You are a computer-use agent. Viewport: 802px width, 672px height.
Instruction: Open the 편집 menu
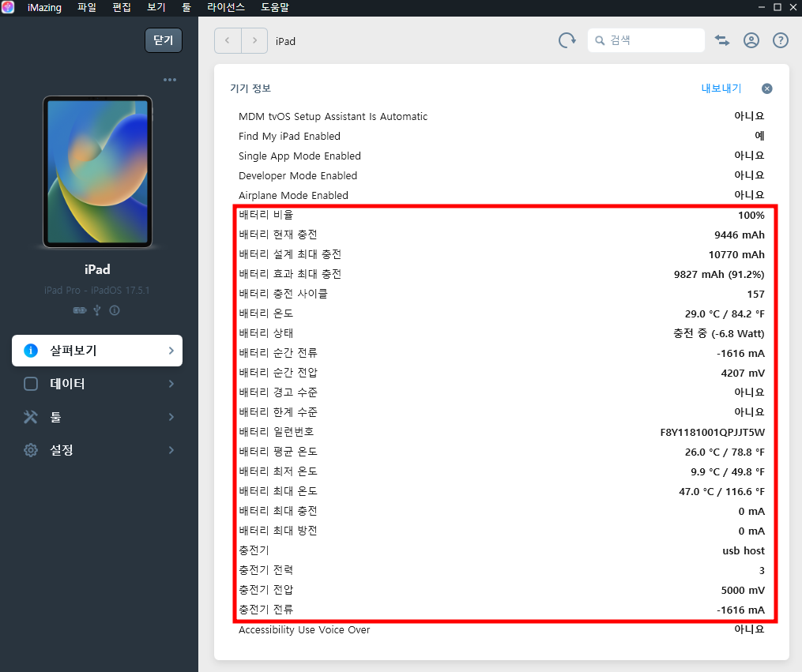(121, 7)
